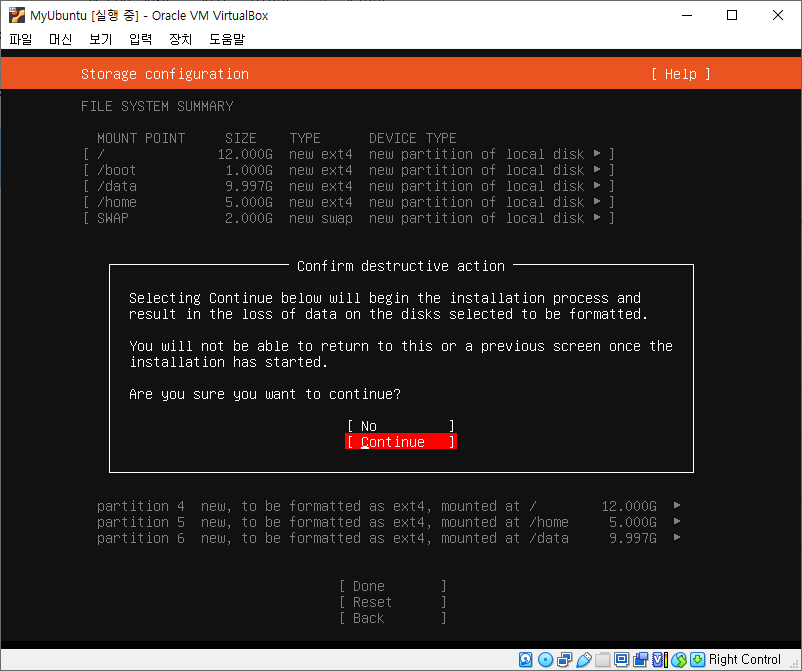802x671 pixels.
Task: Click the '12.000G' size in summary
Action: click(x=245, y=154)
